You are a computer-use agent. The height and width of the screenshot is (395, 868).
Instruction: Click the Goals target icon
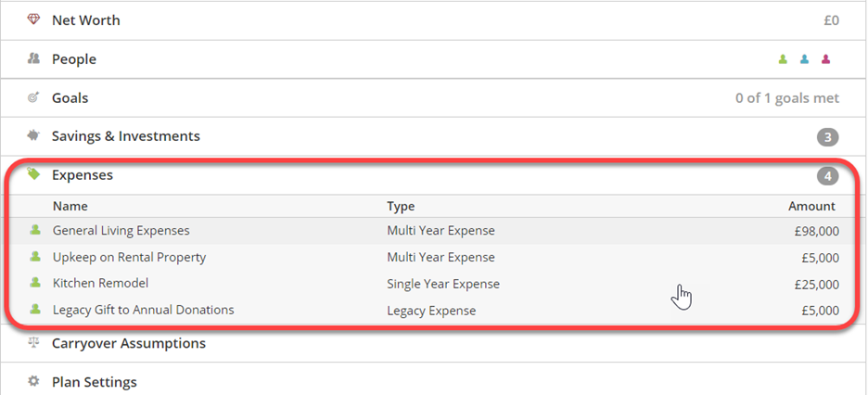pos(33,98)
